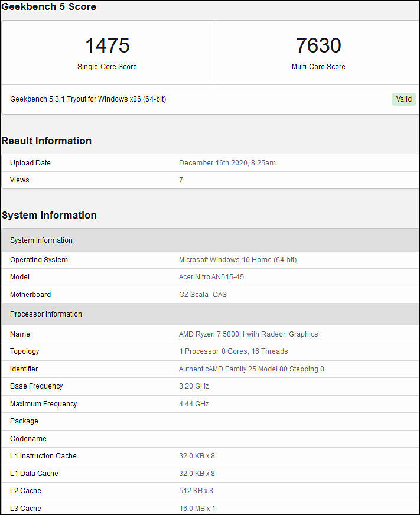The width and height of the screenshot is (420, 515).
Task: Click the 'Views' row label
Action: [19, 180]
